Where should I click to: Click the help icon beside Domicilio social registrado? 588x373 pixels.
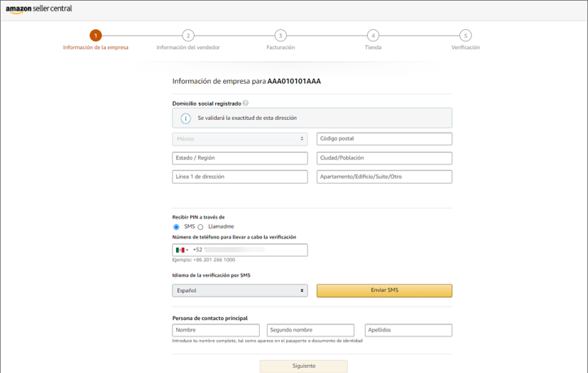[245, 103]
